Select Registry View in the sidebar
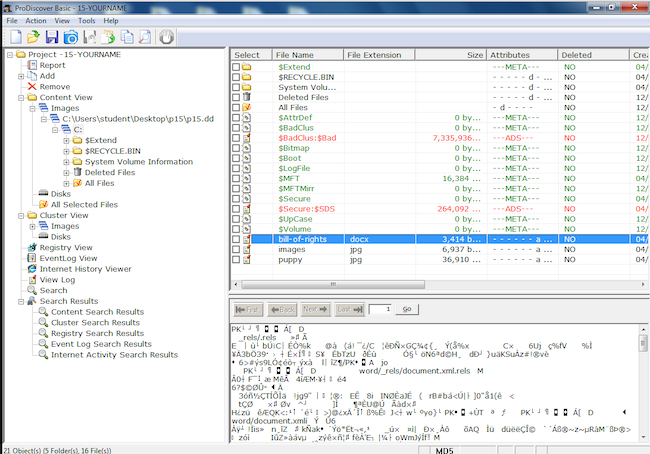Viewport: 650px width, 454px height. pos(64,247)
